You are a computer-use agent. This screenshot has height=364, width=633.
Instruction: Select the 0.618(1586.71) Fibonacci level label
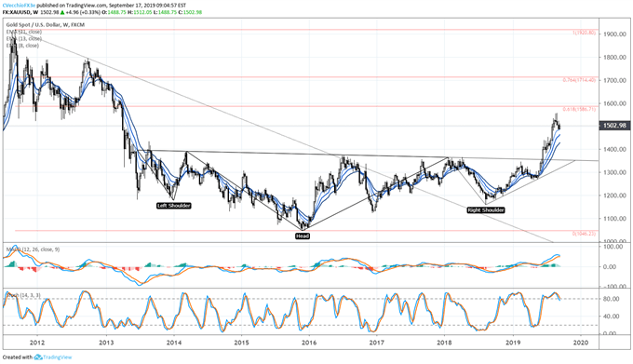(579, 109)
